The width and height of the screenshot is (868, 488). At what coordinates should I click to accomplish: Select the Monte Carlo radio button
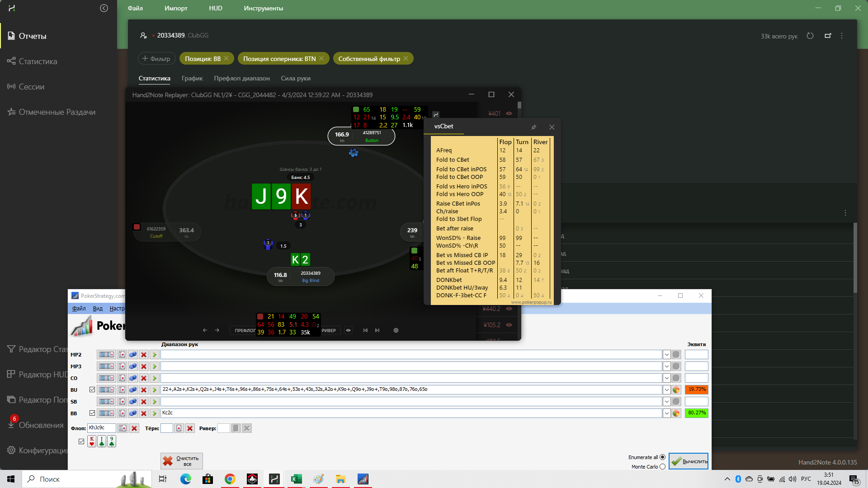(x=663, y=467)
